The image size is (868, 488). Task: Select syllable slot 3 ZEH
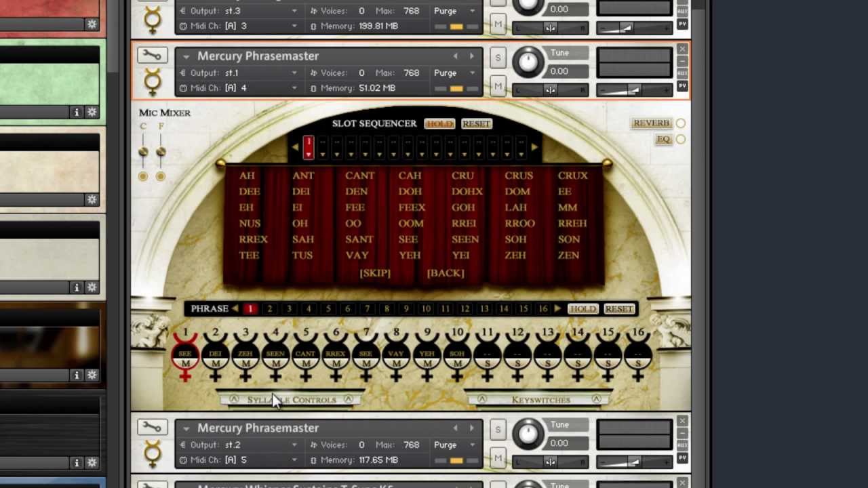point(245,354)
